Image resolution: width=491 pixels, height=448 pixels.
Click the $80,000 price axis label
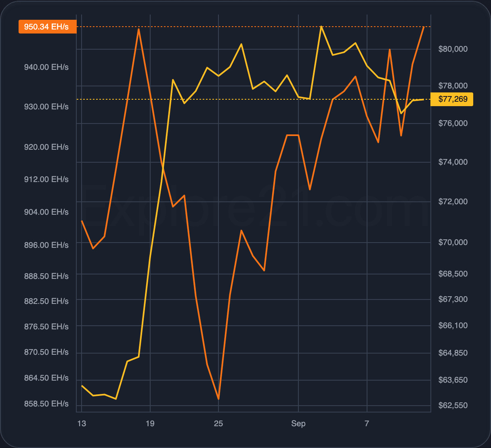[x=453, y=49]
